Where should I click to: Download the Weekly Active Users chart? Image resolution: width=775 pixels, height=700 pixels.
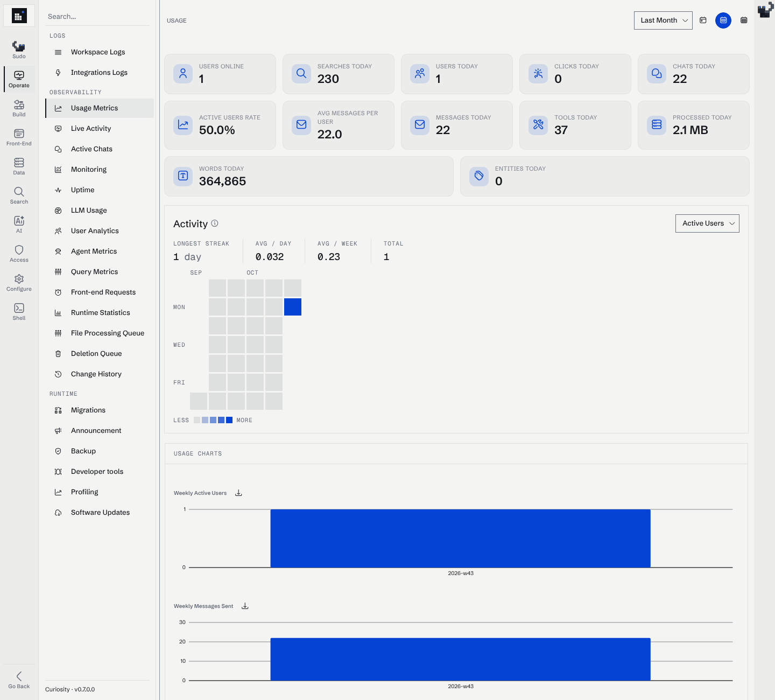(x=238, y=493)
